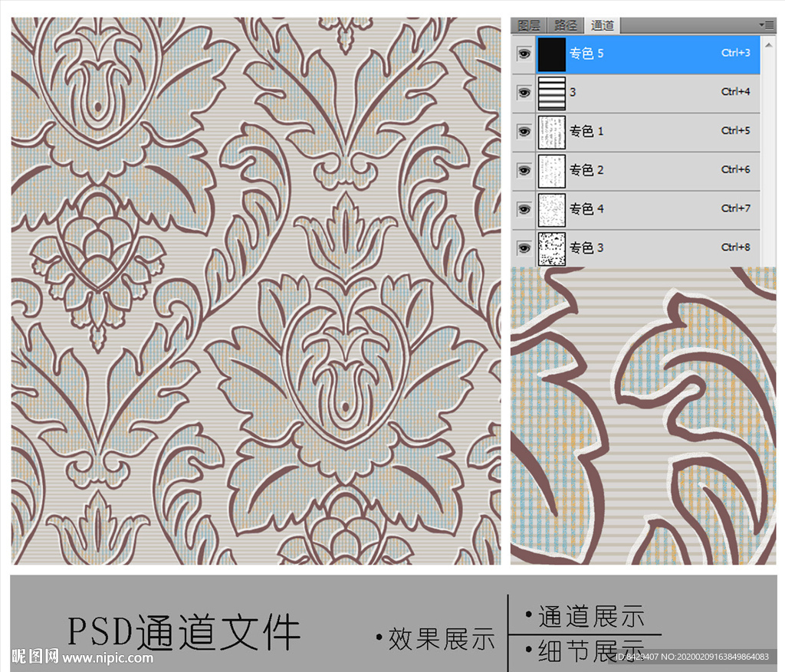Viewport: 785px width, 672px height.
Task: Switch to the 路径 tab
Action: click(565, 25)
